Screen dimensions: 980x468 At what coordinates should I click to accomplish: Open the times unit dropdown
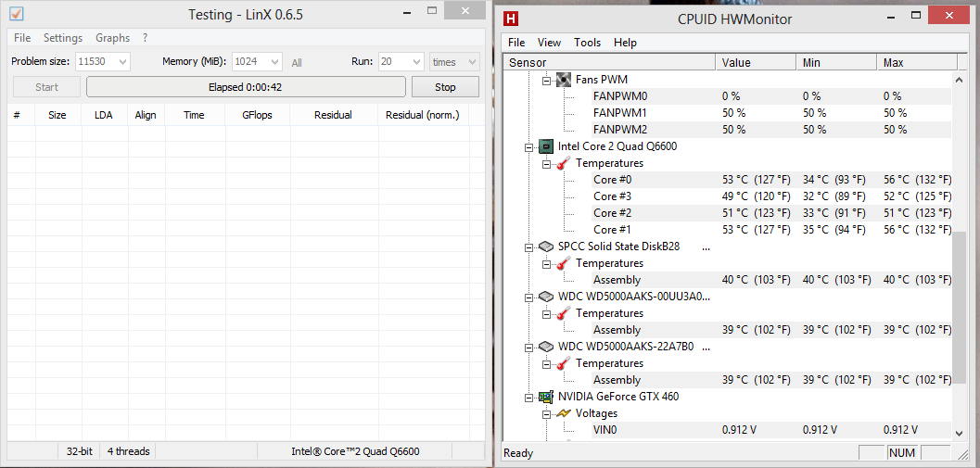[x=472, y=62]
